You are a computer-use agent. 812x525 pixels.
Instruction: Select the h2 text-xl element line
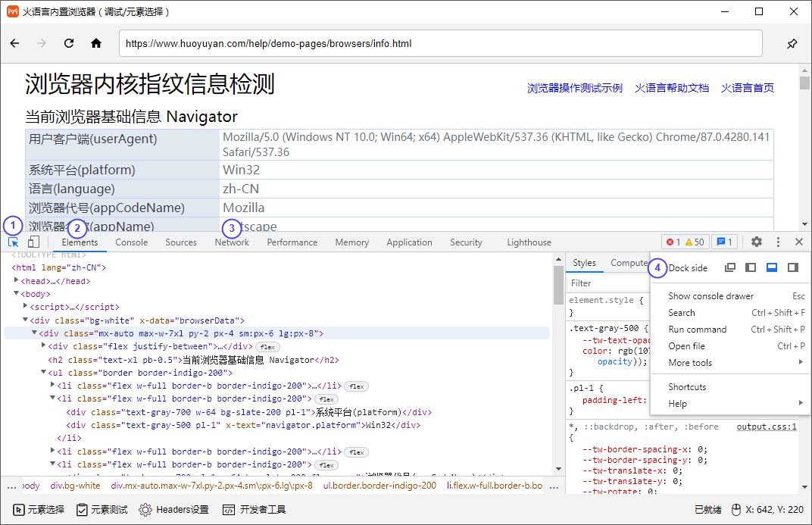(194, 360)
